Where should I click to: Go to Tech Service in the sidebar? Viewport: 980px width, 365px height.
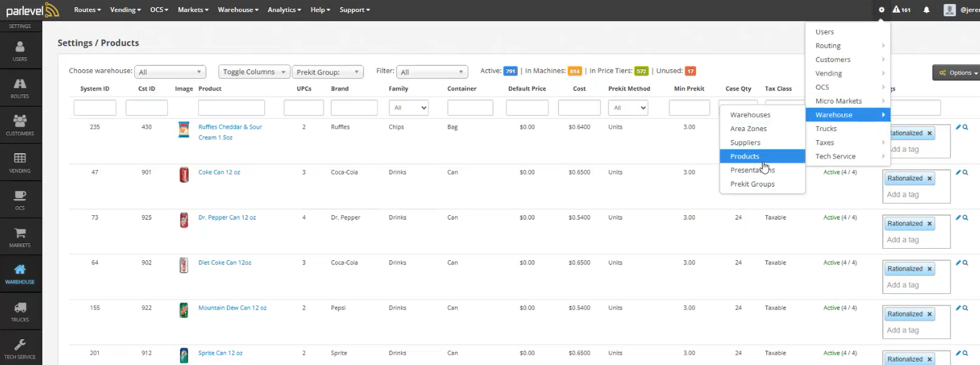coord(20,349)
